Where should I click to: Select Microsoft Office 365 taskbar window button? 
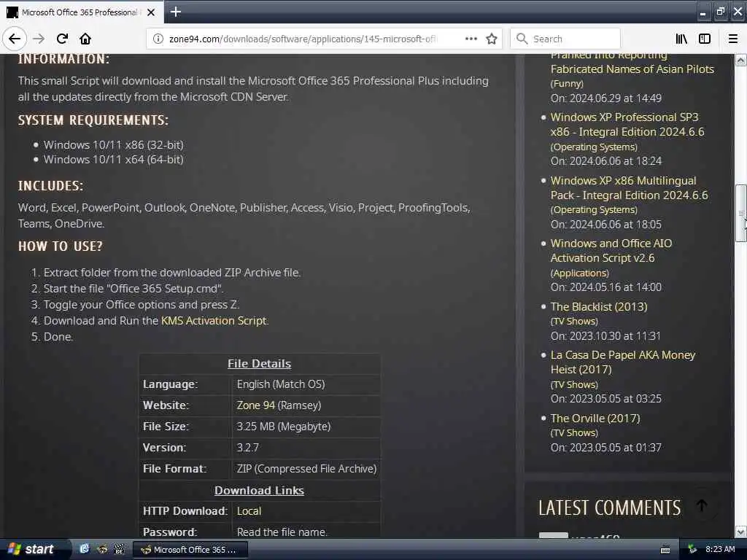(x=190, y=550)
